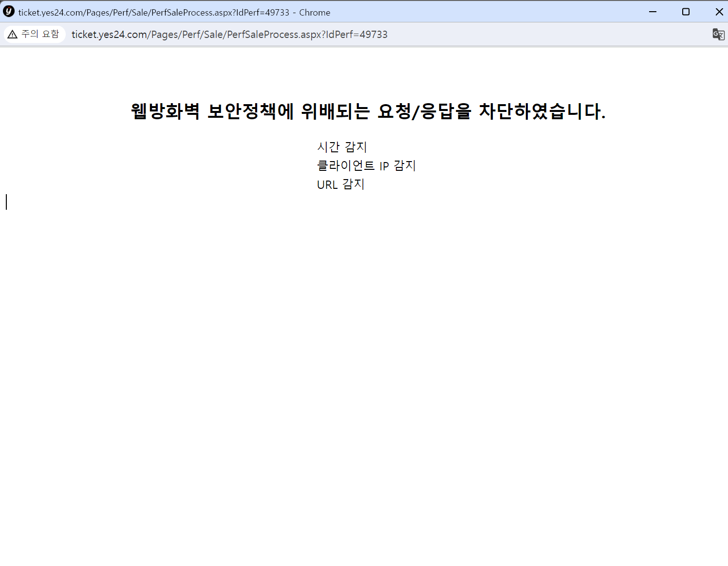Close the Chrome popup window
Viewport: 728px width, 566px height.
coord(719,12)
